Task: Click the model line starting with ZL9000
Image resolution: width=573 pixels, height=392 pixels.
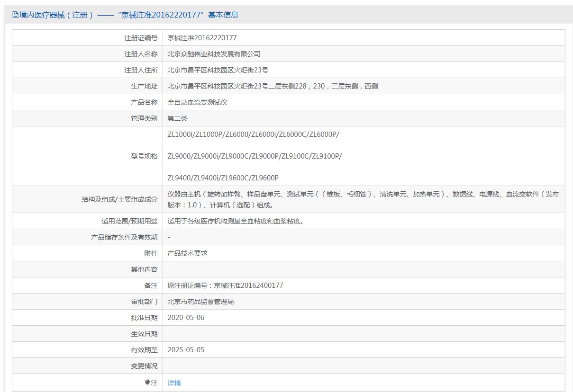Action: (x=255, y=156)
